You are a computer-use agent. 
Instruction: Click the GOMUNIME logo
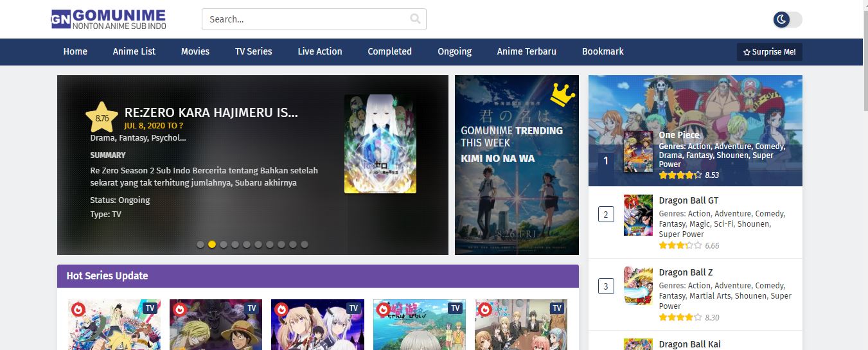[x=109, y=19]
